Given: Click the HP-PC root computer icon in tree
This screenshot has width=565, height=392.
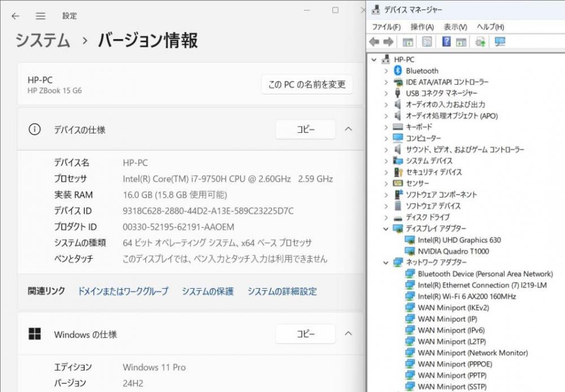Looking at the screenshot, I should pyautogui.click(x=386, y=59).
